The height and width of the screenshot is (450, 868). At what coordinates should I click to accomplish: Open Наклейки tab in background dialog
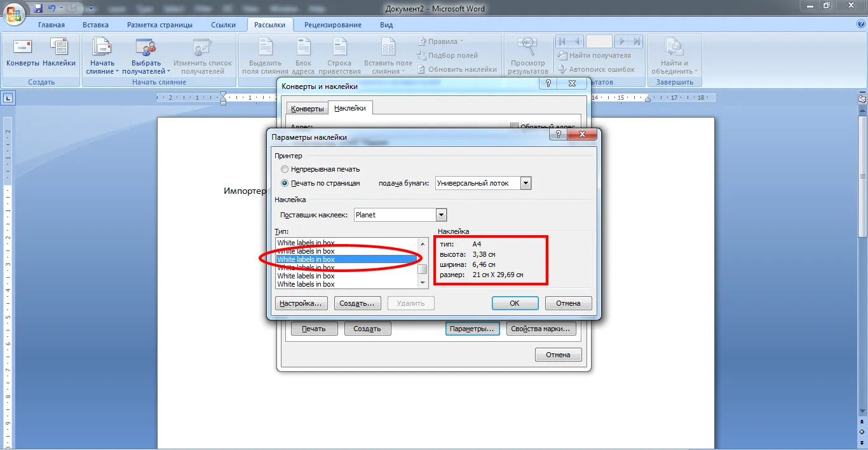(x=350, y=108)
